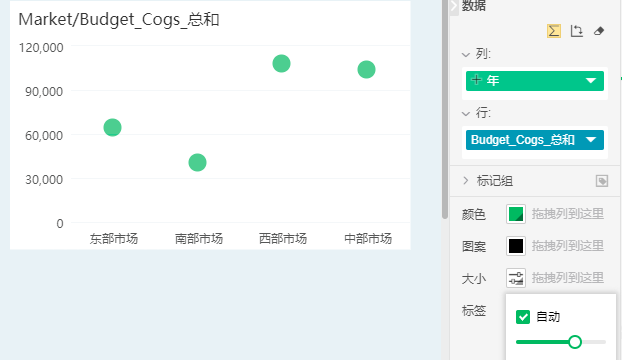The height and width of the screenshot is (360, 622).
Task: Click the 西部市场 data point
Action: 282,63
